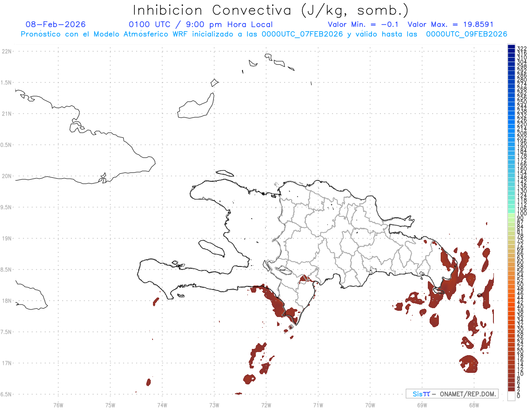Image resolution: width=532 pixels, height=411 pixels.
Task: Click the title "Inhibicion Convectiva (J/kg, somb.)"
Action: tap(270, 10)
